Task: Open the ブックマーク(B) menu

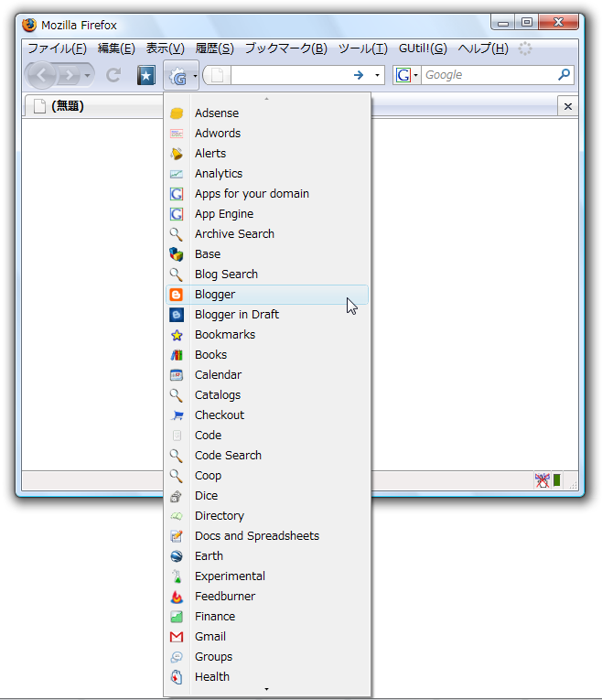Action: (x=285, y=48)
